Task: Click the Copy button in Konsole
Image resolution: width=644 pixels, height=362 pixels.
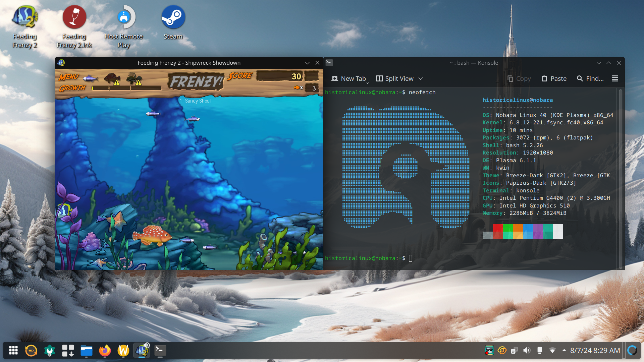Action: [519, 78]
